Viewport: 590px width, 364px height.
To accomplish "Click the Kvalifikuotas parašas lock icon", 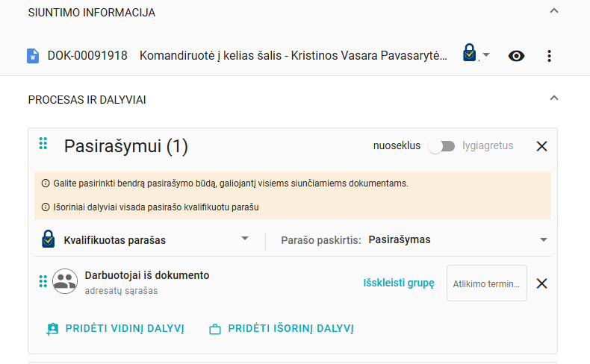I will 48,240.
